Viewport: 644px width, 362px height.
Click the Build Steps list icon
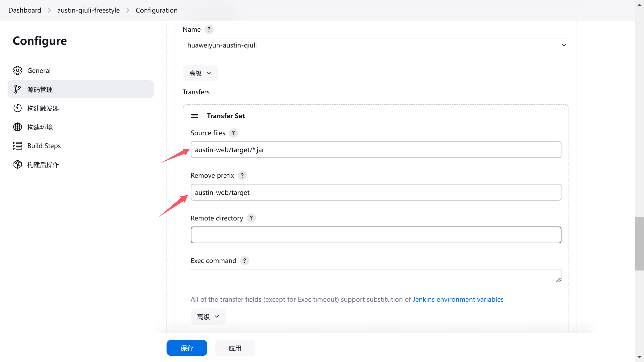(x=17, y=146)
